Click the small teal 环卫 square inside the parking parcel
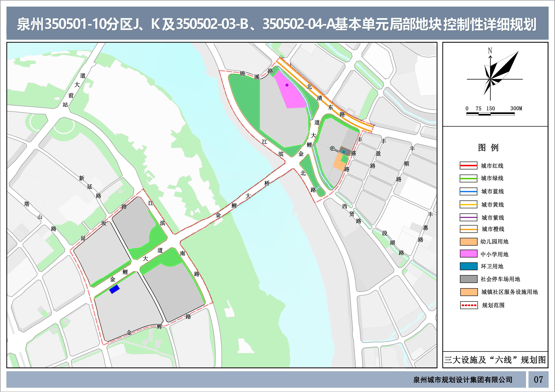The height and width of the screenshot is (392, 555). click(x=344, y=152)
